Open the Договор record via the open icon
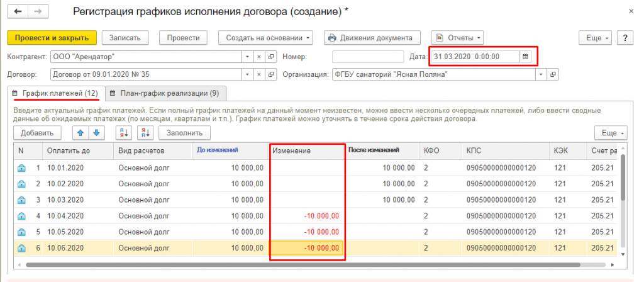The image size is (644, 282). click(x=271, y=74)
